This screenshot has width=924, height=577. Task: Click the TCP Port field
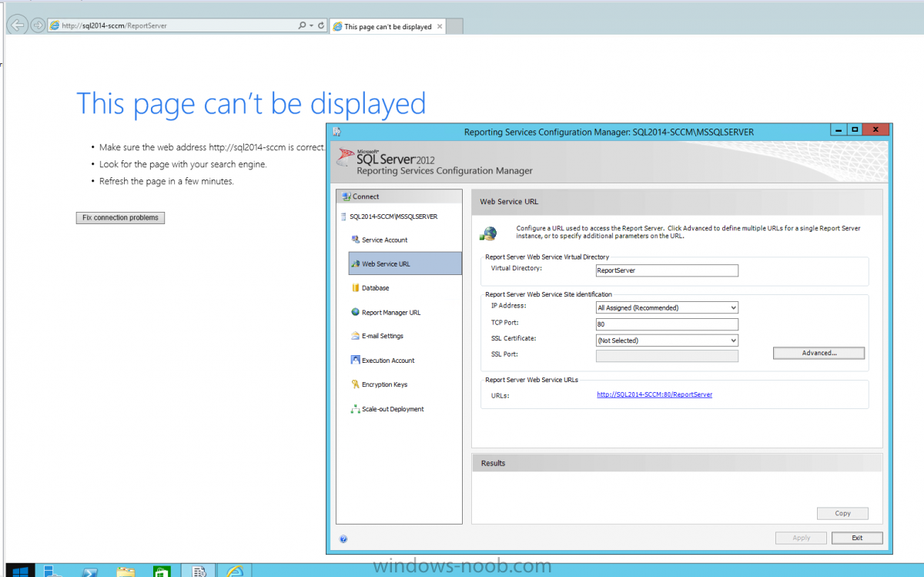click(x=667, y=324)
